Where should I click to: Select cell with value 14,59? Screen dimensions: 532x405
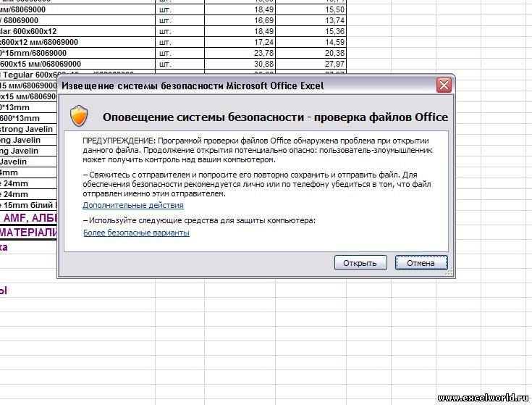(x=311, y=42)
